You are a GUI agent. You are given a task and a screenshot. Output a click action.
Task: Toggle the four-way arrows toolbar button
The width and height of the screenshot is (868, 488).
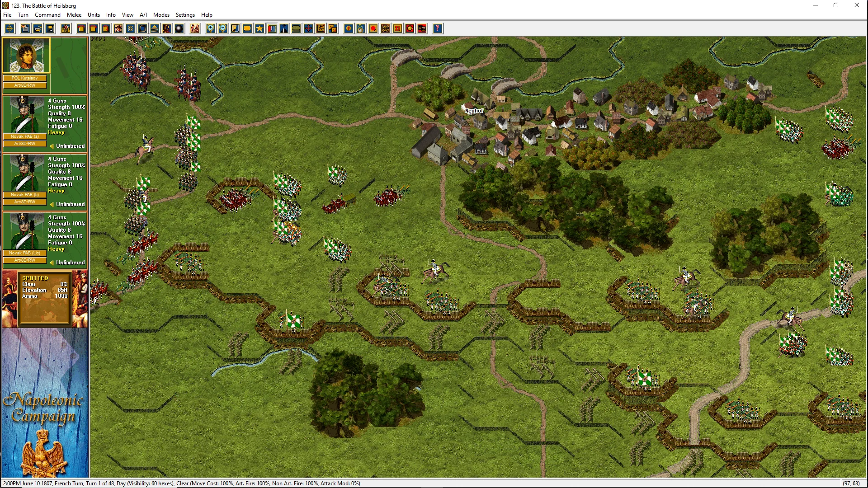tap(308, 29)
